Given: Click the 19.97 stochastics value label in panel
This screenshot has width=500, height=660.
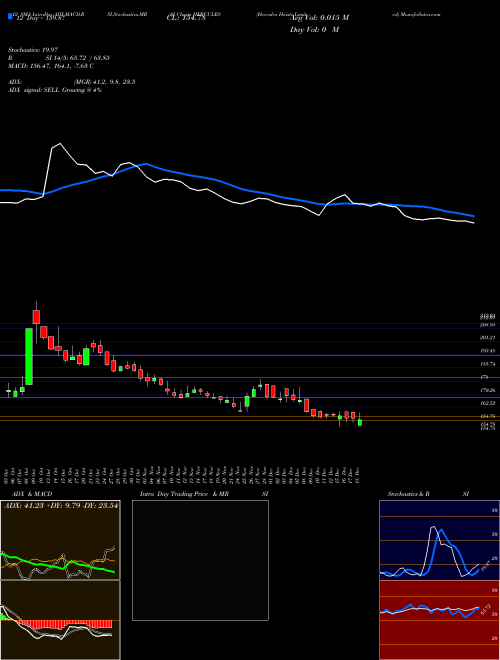Looking at the screenshot, I should (x=484, y=565).
